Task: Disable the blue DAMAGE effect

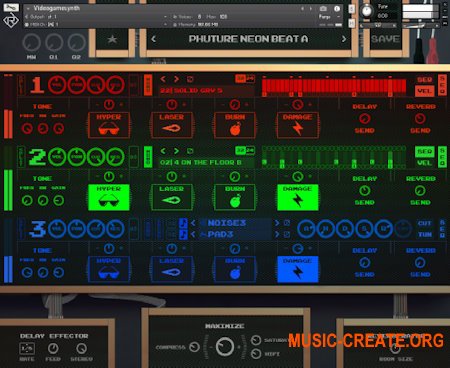Action: tap(298, 269)
